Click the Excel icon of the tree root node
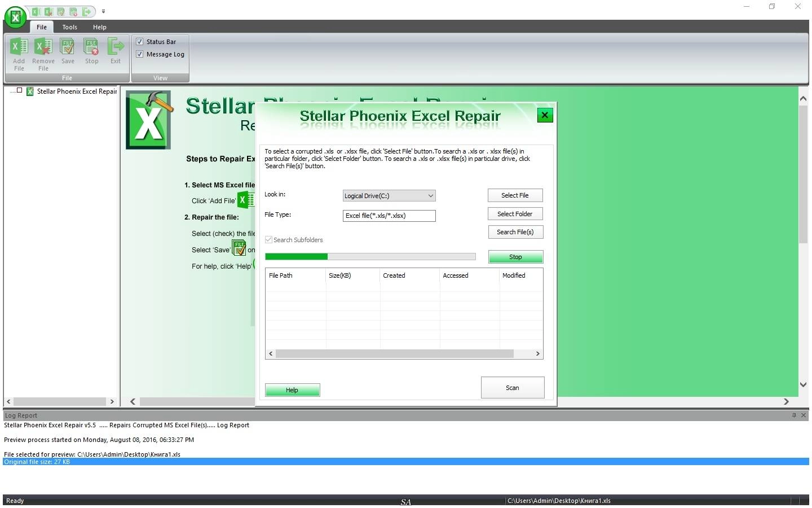Screen dimensions: 812x508 pos(30,91)
